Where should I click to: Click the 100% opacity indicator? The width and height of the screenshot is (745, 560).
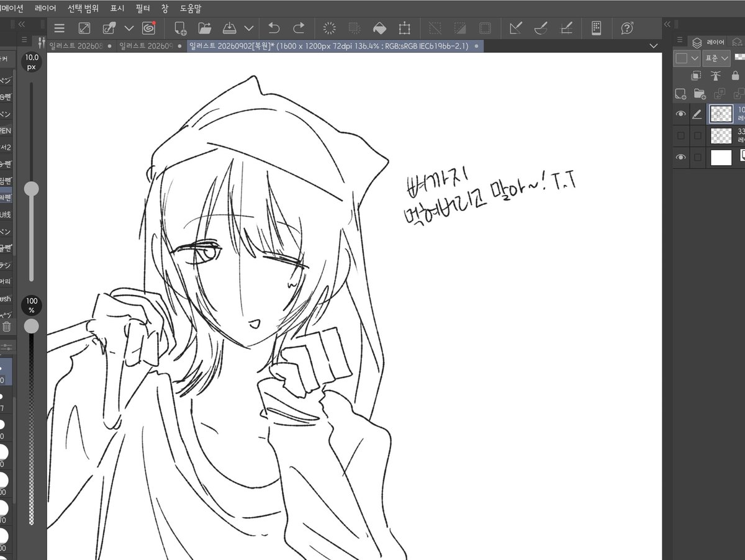point(32,305)
